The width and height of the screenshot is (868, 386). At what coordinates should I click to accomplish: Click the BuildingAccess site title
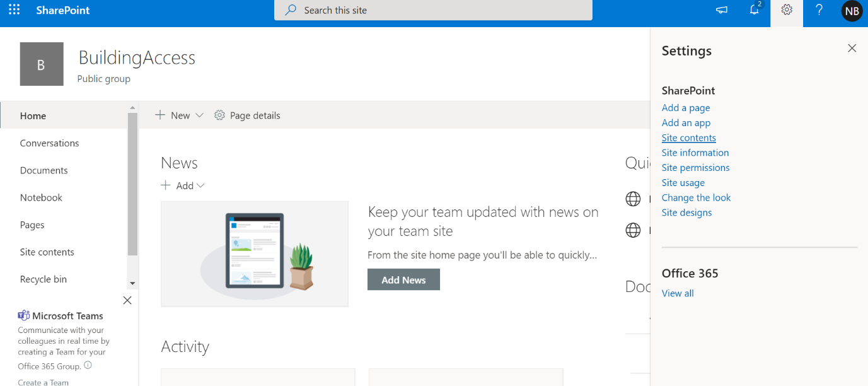[x=137, y=57]
